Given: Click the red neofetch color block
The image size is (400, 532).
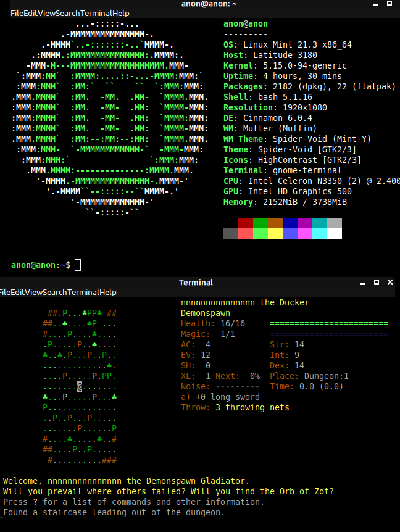Looking at the screenshot, I should point(245,223).
